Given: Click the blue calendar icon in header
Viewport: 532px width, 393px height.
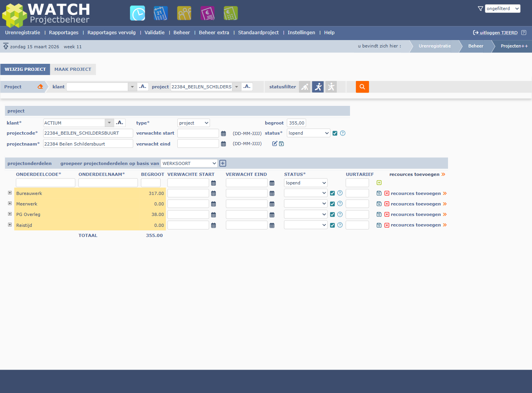Looking at the screenshot, I should (161, 13).
